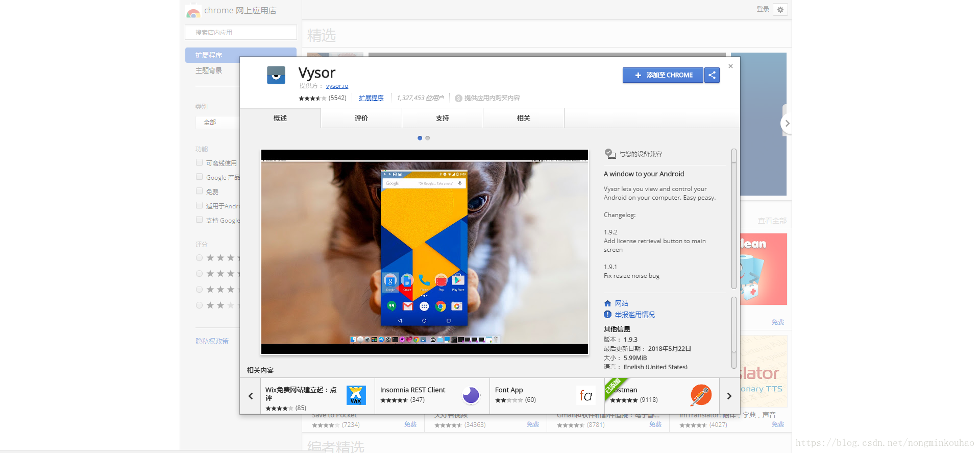980x453 pixels.
Task: Click the other info scrollbar
Action: (x=734, y=332)
